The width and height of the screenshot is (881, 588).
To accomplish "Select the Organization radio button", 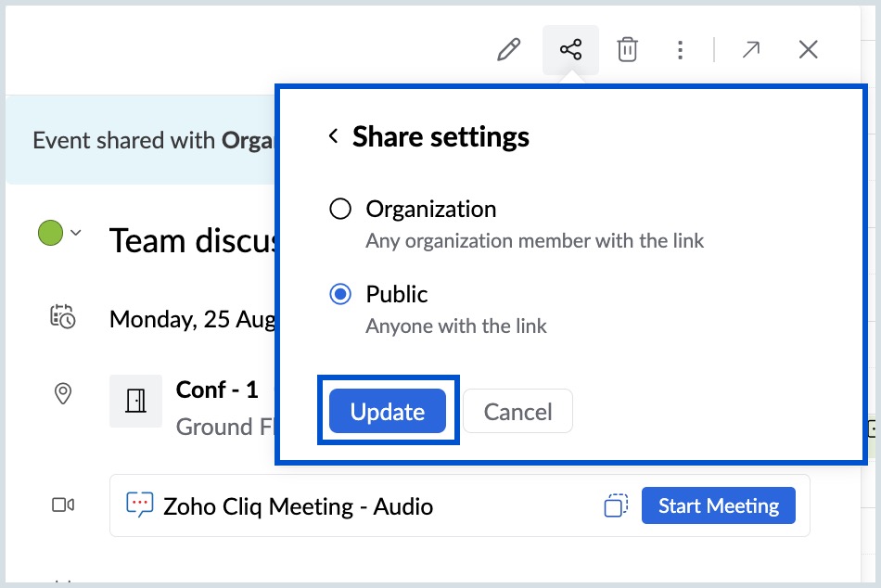I will [340, 210].
